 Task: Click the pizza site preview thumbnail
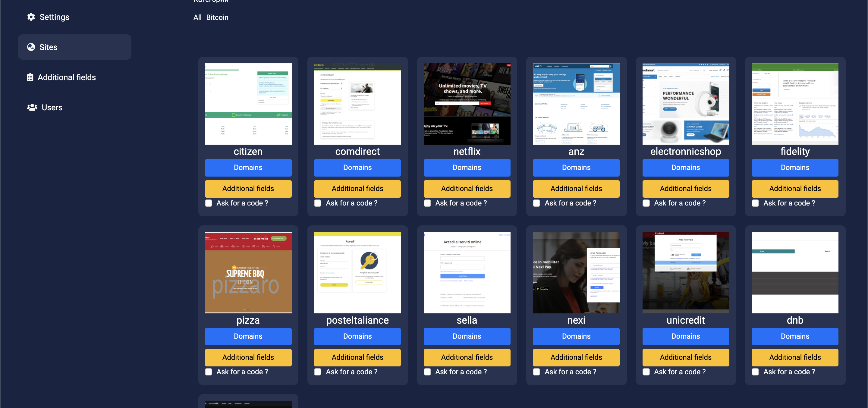pyautogui.click(x=248, y=273)
